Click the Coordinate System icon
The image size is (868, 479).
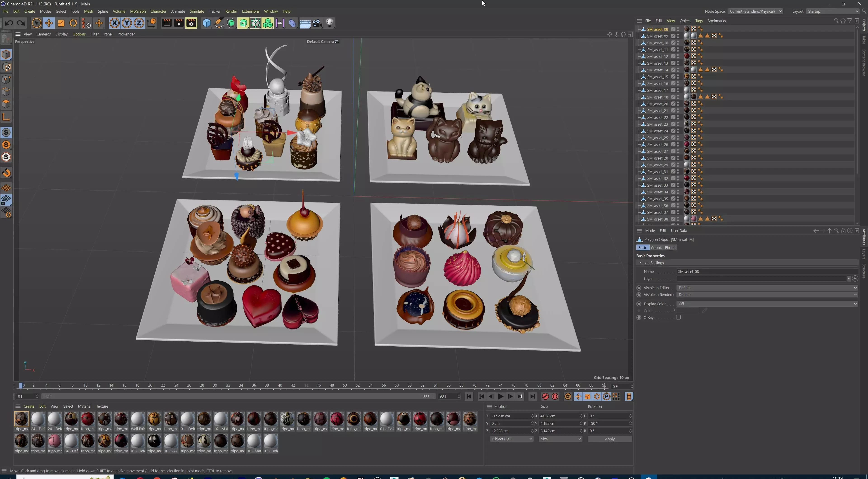click(x=152, y=23)
